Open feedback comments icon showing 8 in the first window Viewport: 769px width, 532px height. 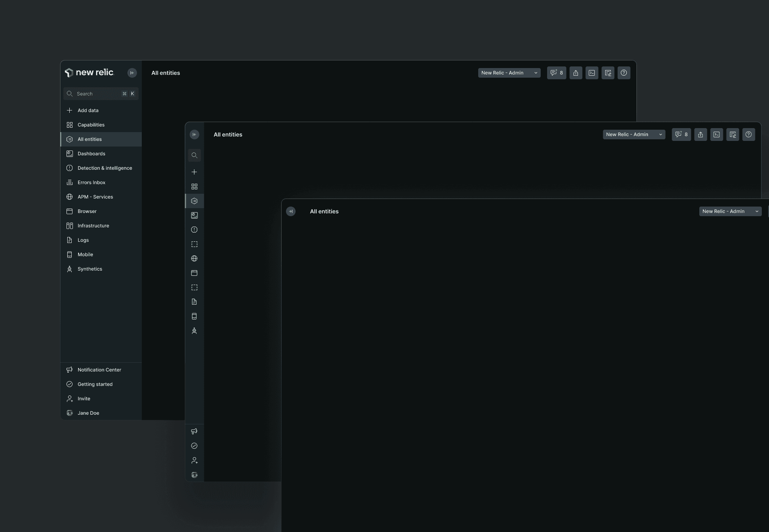(556, 73)
